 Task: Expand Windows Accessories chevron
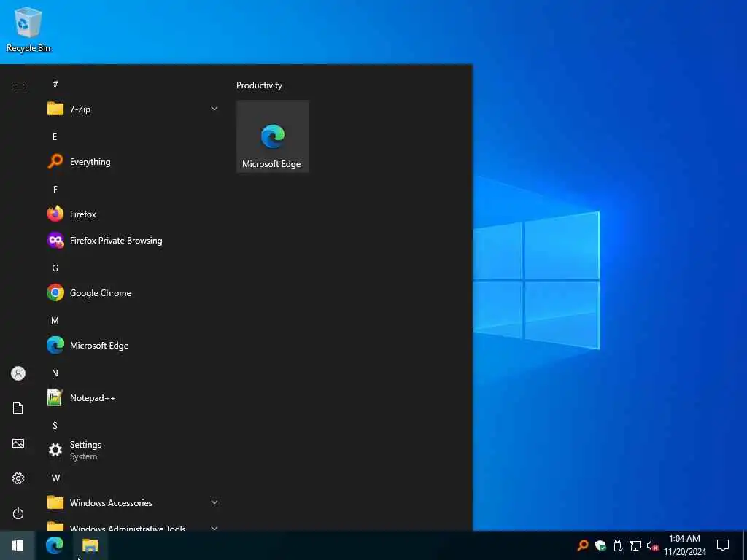(x=214, y=502)
